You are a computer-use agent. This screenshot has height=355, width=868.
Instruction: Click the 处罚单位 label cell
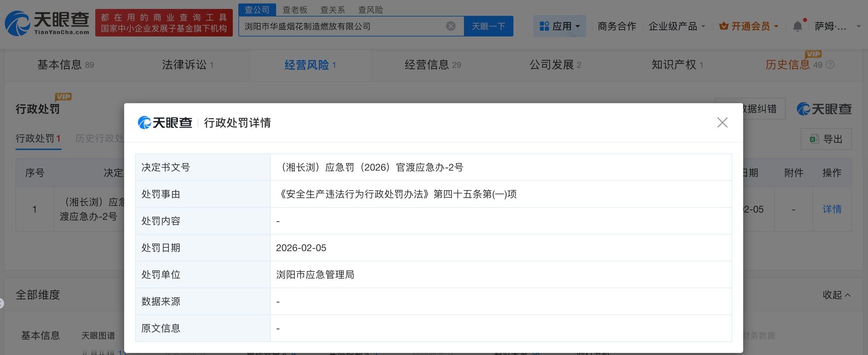[x=203, y=275]
